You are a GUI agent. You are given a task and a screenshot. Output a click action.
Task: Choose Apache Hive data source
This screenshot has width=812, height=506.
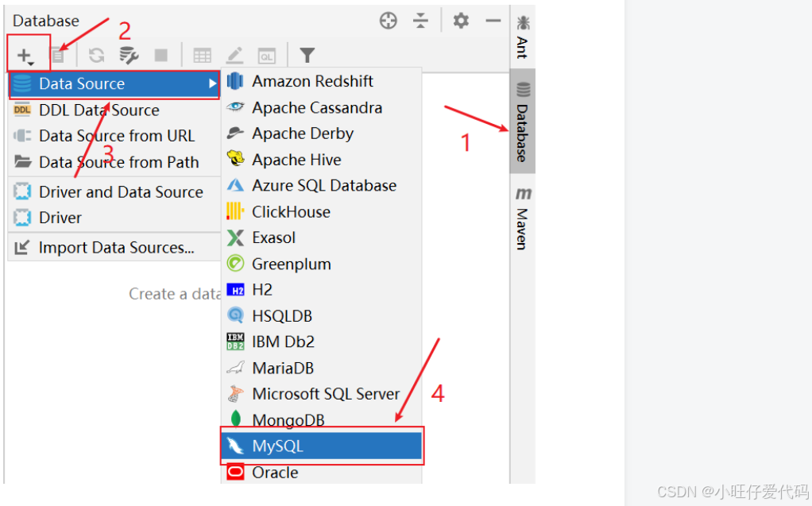pos(322,160)
